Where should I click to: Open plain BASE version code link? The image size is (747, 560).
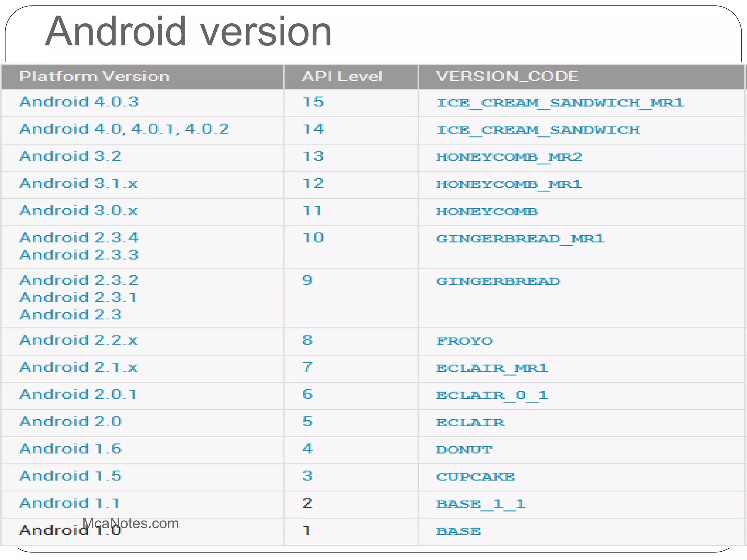458,532
